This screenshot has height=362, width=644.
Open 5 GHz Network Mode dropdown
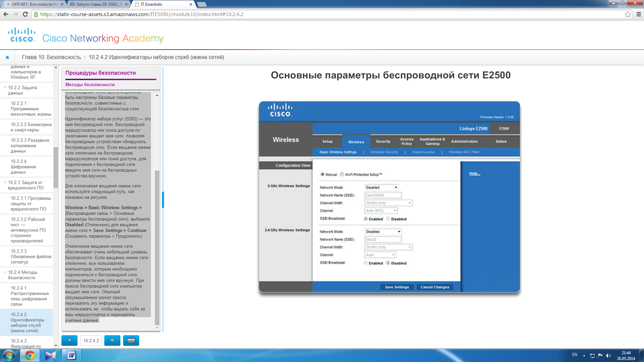(x=381, y=187)
